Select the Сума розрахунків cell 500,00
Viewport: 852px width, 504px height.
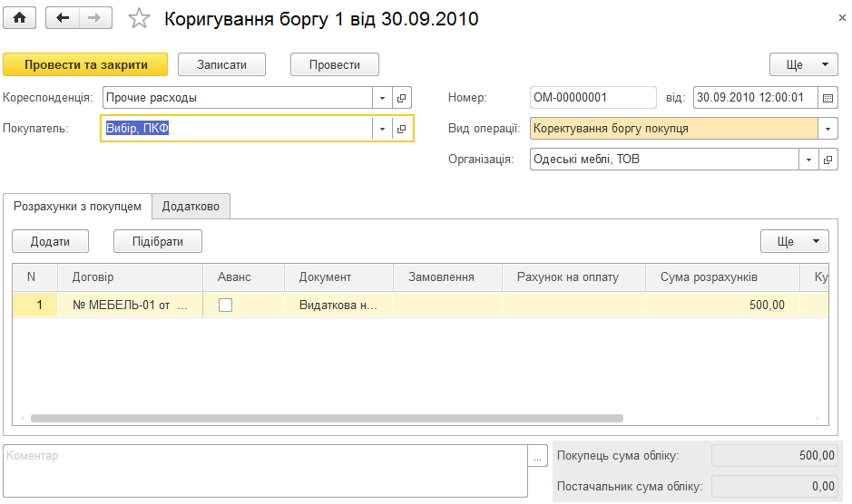coord(722,305)
